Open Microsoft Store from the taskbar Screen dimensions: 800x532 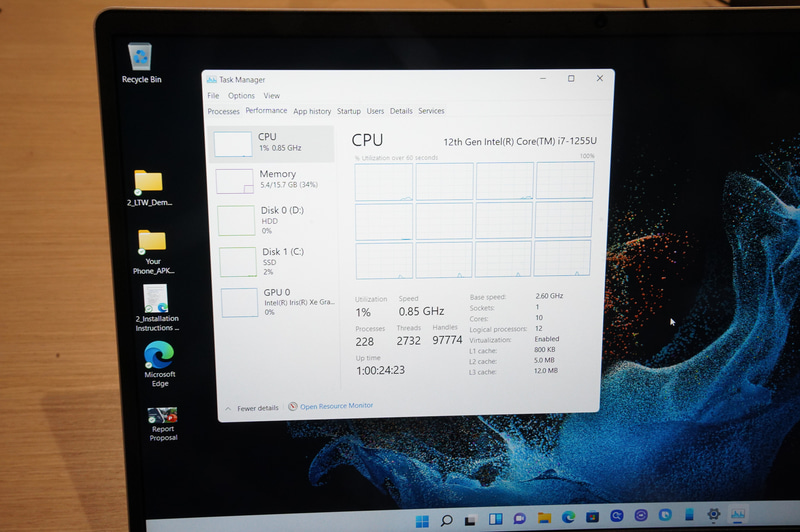(592, 517)
